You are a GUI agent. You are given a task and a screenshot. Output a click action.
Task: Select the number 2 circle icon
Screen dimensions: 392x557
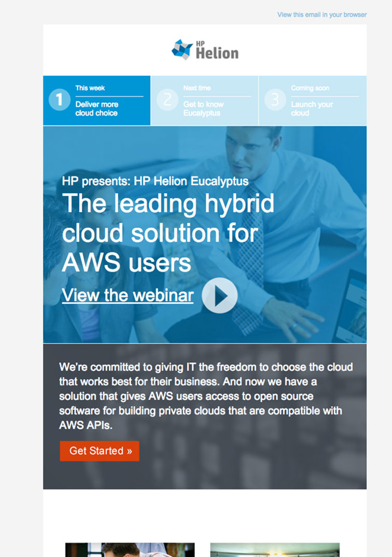pos(167,100)
